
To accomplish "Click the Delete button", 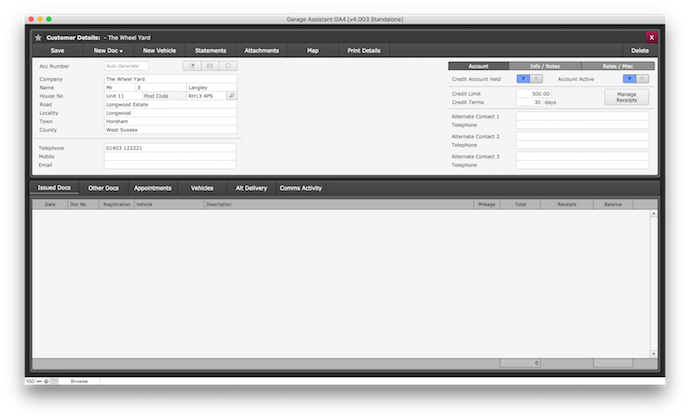I will [639, 50].
